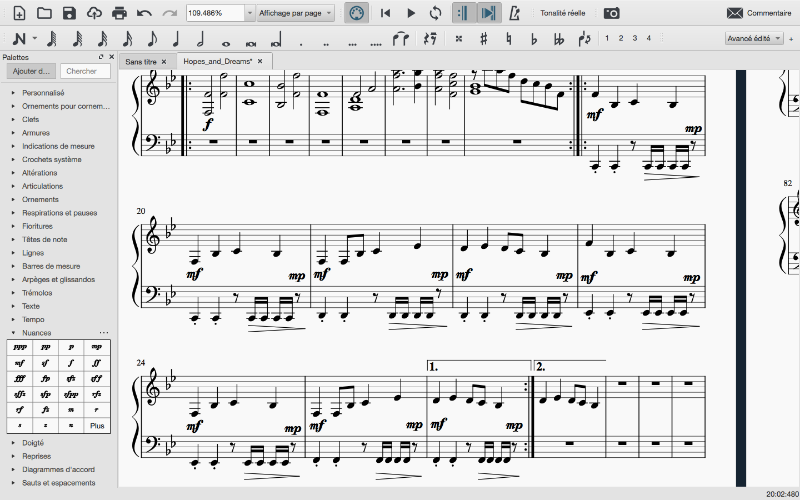Select the flat accidental icon
Image resolution: width=800 pixels, height=500 pixels.
(x=533, y=39)
